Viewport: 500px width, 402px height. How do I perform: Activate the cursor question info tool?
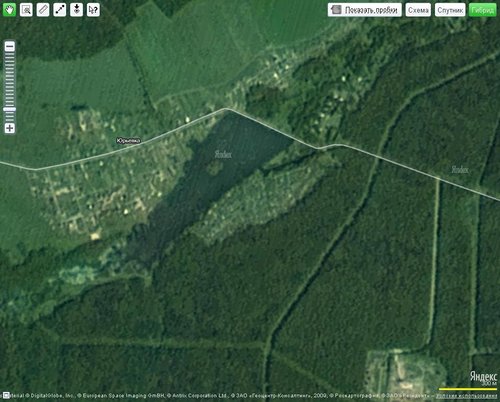93,10
